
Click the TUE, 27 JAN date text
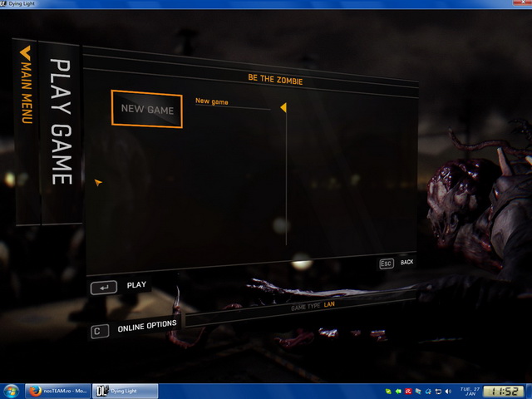[470, 392]
